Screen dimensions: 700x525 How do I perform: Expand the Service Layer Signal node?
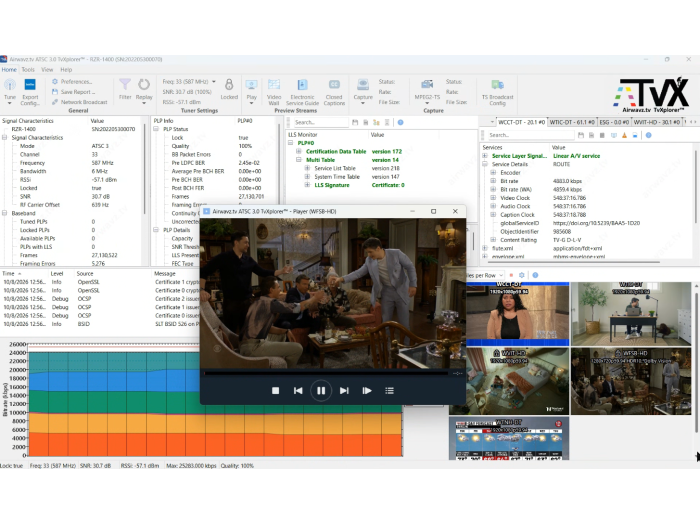[485, 156]
